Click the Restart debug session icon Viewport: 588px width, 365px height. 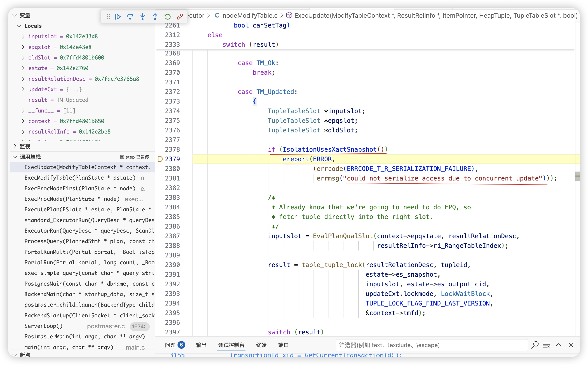tap(167, 17)
